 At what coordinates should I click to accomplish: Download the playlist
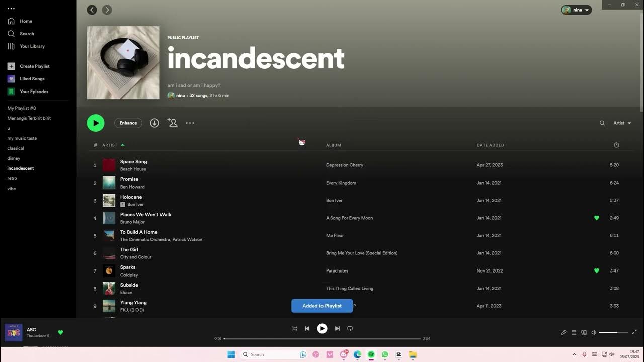(154, 123)
